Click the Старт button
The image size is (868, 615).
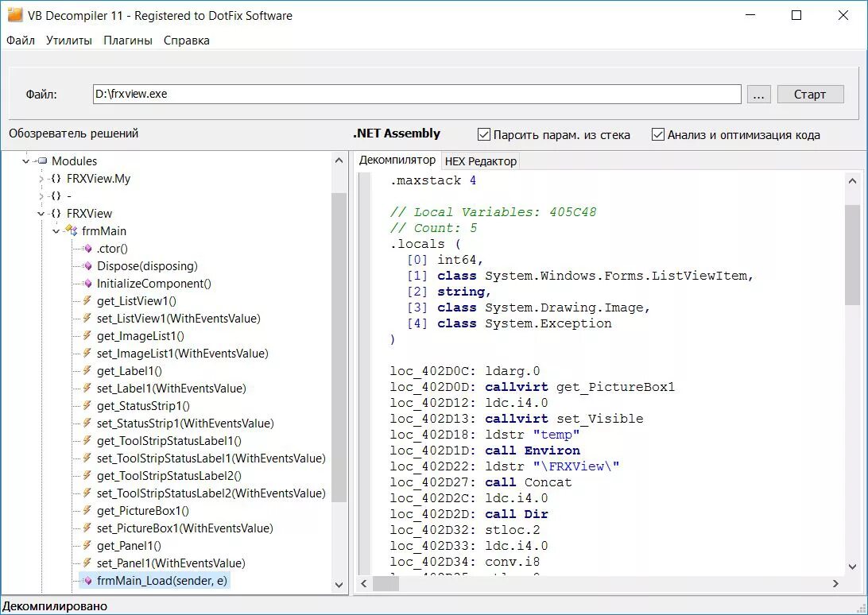point(810,94)
